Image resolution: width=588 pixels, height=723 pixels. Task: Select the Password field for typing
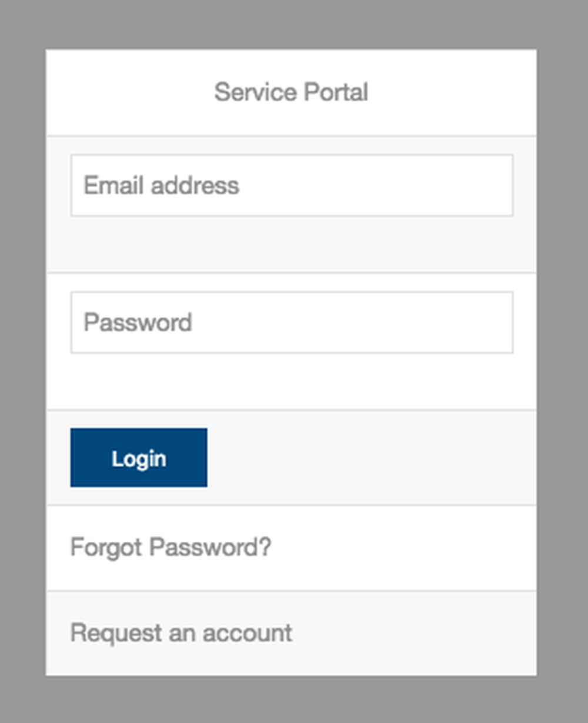pos(292,322)
